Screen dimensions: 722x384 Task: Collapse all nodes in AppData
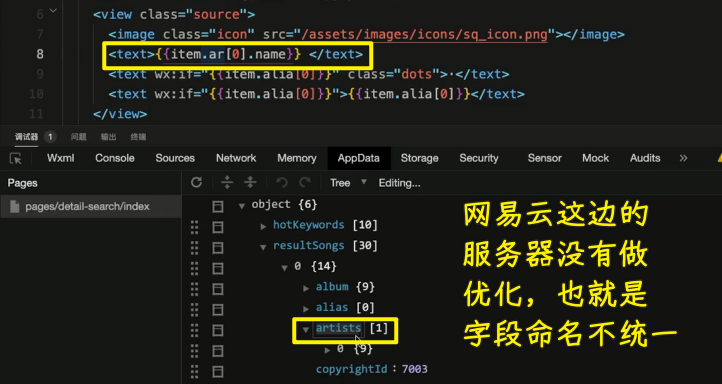click(x=250, y=183)
